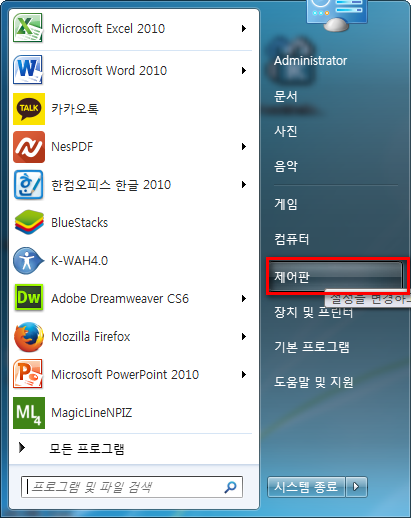Open 제어판 from the right pane
Screen dimensions: 411x518
tap(335, 276)
